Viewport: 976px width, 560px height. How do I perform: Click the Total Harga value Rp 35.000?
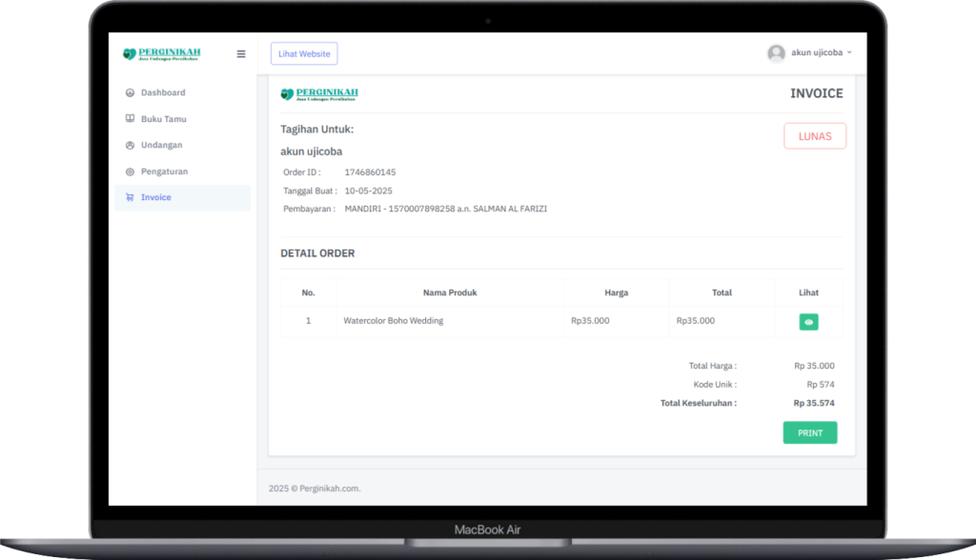coord(814,366)
